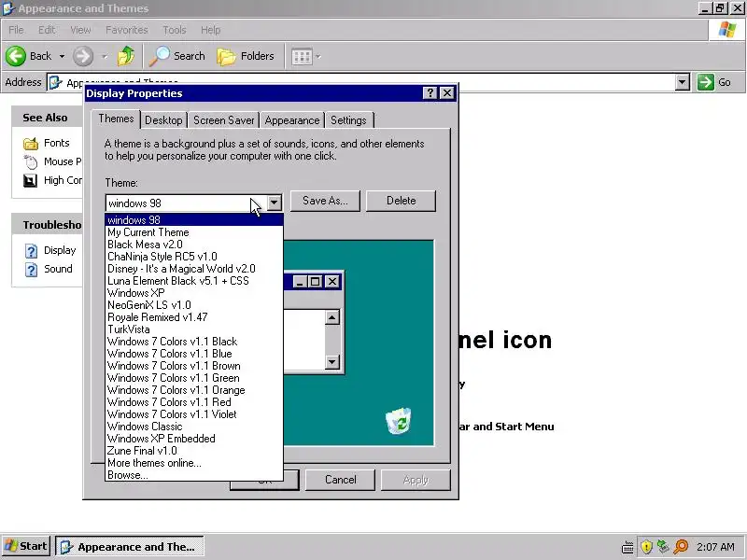Open the Views icon in toolbar

[x=302, y=57]
